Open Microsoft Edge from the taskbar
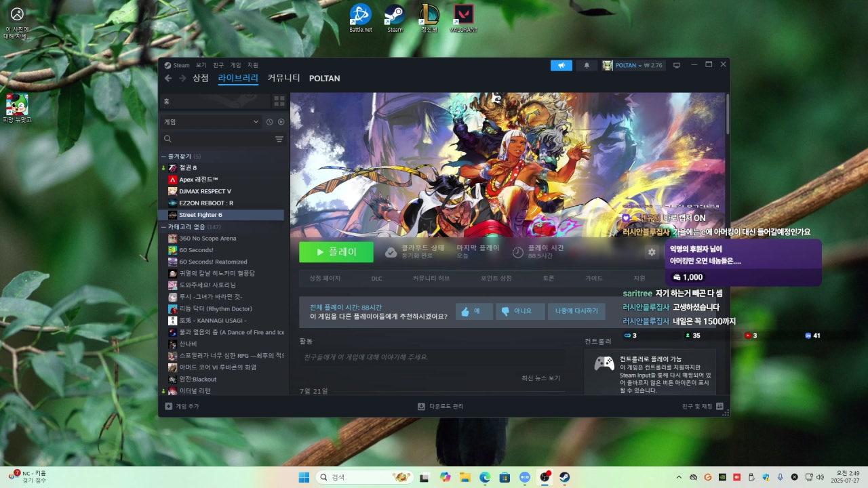 pos(485,477)
